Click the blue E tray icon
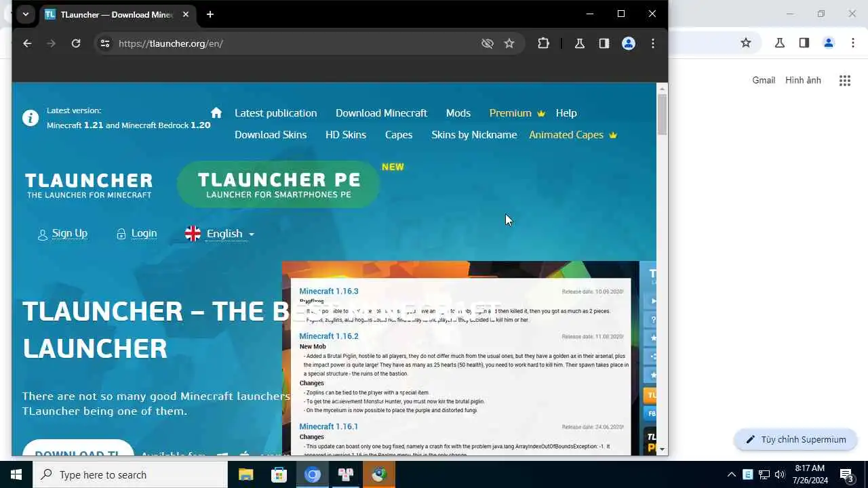The height and width of the screenshot is (488, 868). click(x=748, y=474)
